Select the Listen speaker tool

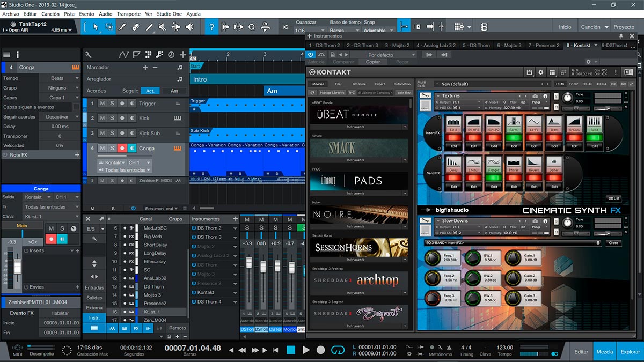[x=191, y=27]
